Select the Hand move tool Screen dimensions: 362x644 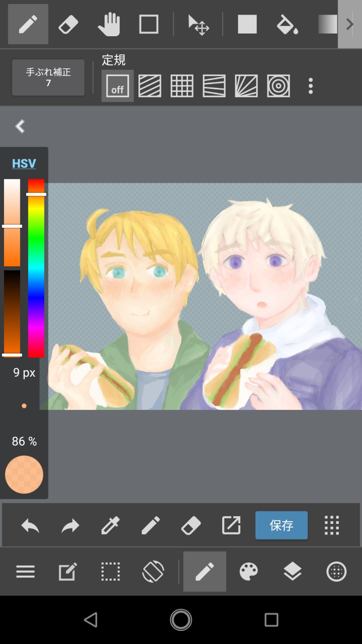click(x=109, y=24)
